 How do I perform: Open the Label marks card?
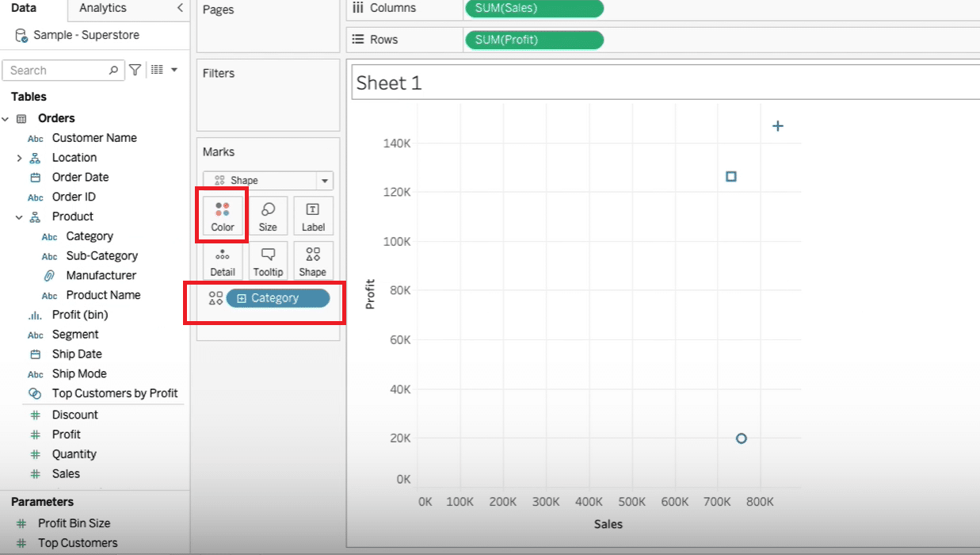click(x=313, y=216)
